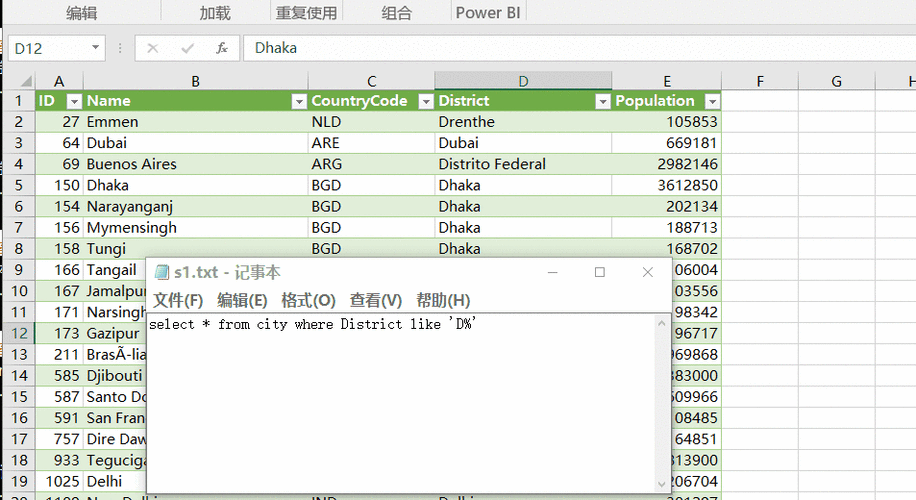
Task: Click the ARG country code cell
Action: click(x=372, y=164)
